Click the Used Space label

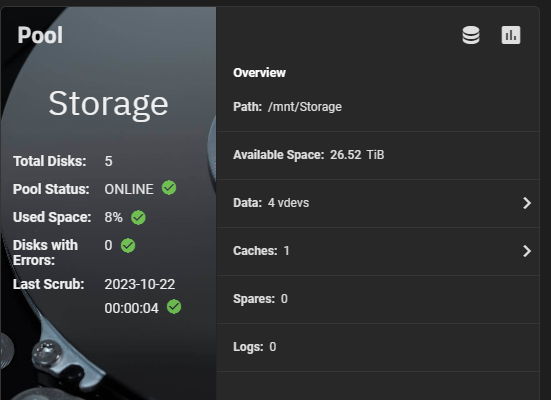(52, 217)
